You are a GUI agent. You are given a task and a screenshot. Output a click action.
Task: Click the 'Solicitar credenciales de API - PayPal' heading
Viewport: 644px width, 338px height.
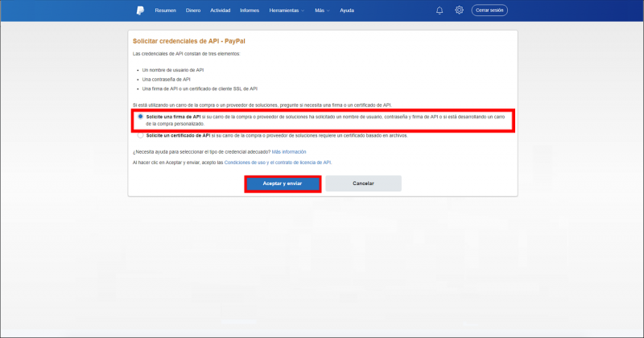click(189, 41)
